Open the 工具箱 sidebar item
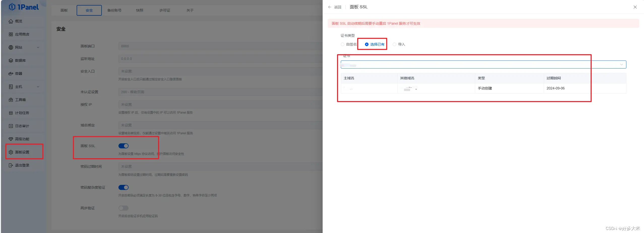Image resolution: width=644 pixels, height=233 pixels. tap(23, 100)
